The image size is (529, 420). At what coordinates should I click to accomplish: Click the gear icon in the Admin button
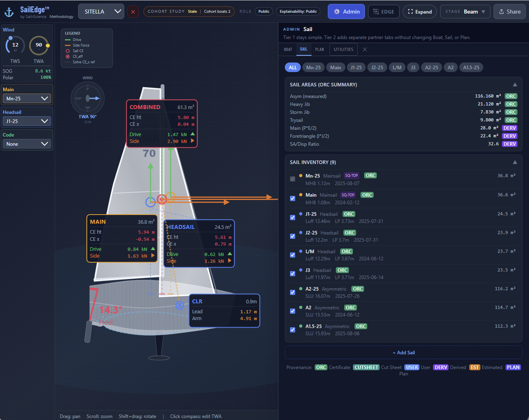point(337,12)
